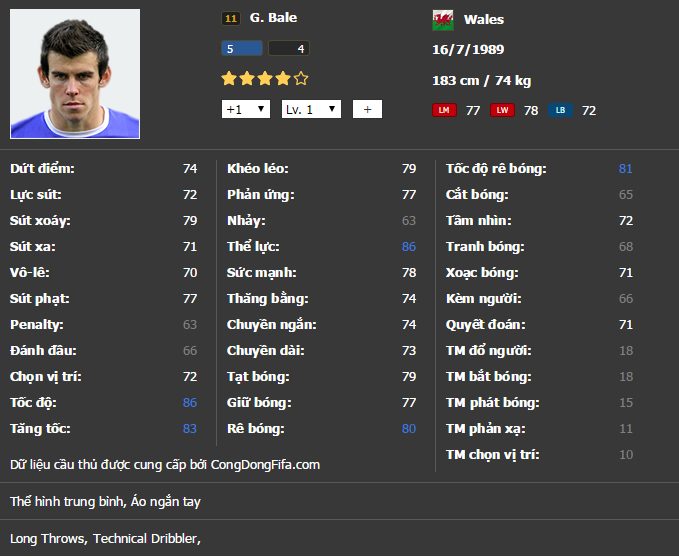Click the first gold star rating
The width and height of the screenshot is (679, 557).
tap(229, 78)
